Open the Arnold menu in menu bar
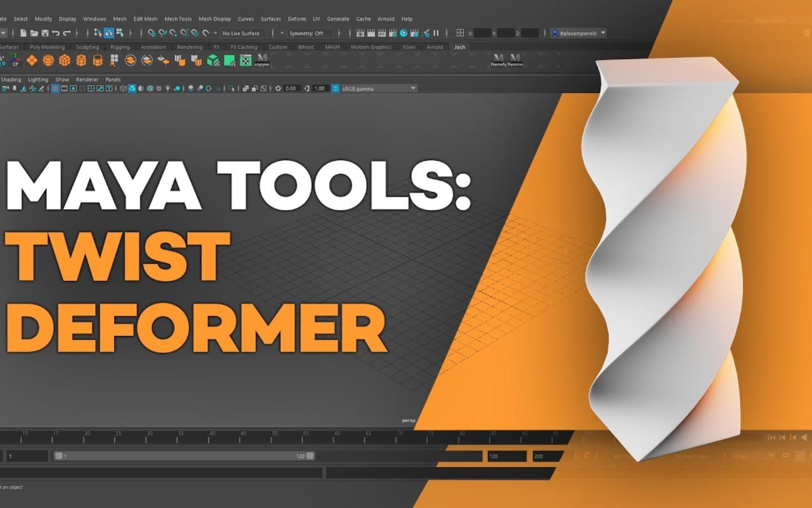The height and width of the screenshot is (508, 812). 386,19
